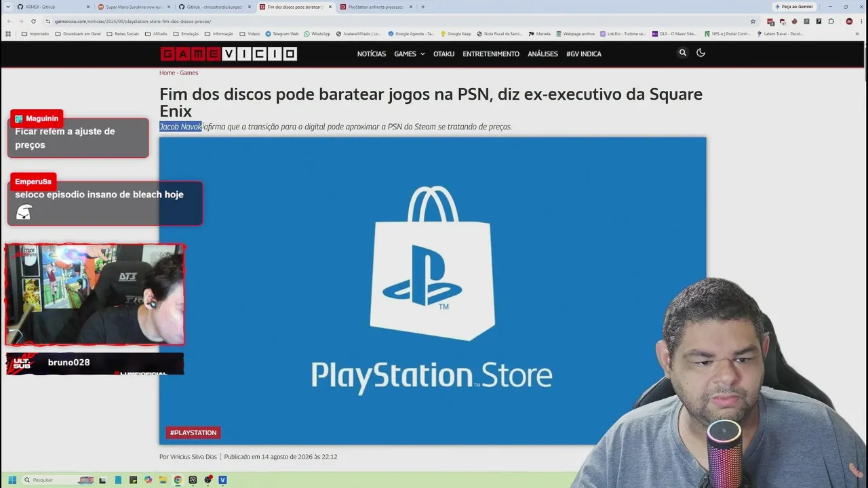868x488 pixels.
Task: Open the Latam Travel bookmark
Action: click(780, 34)
